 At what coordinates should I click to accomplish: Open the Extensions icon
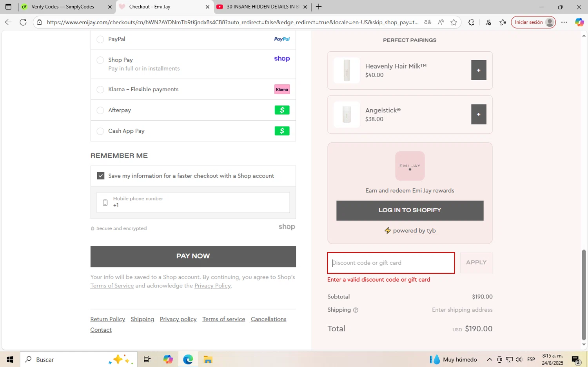(472, 22)
